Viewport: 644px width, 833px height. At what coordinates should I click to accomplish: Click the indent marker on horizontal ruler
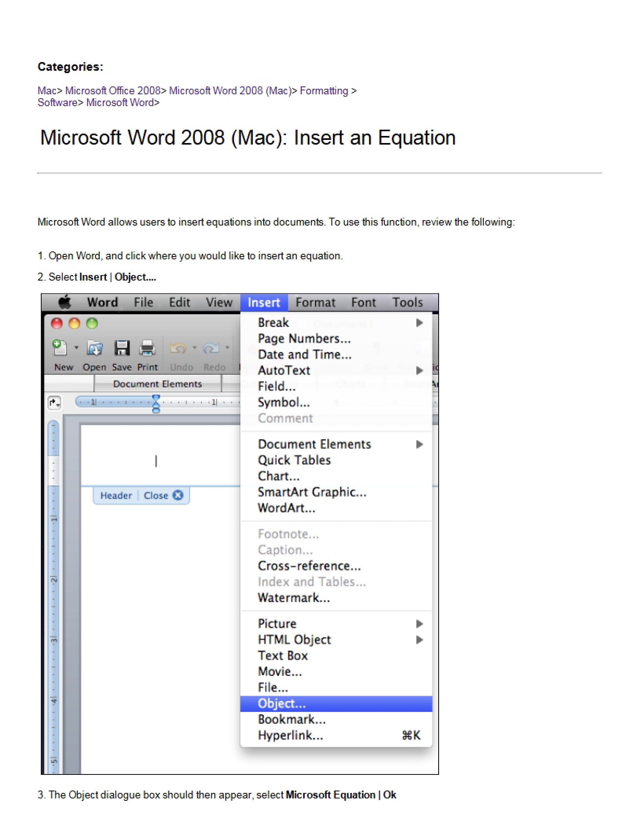[x=156, y=404]
